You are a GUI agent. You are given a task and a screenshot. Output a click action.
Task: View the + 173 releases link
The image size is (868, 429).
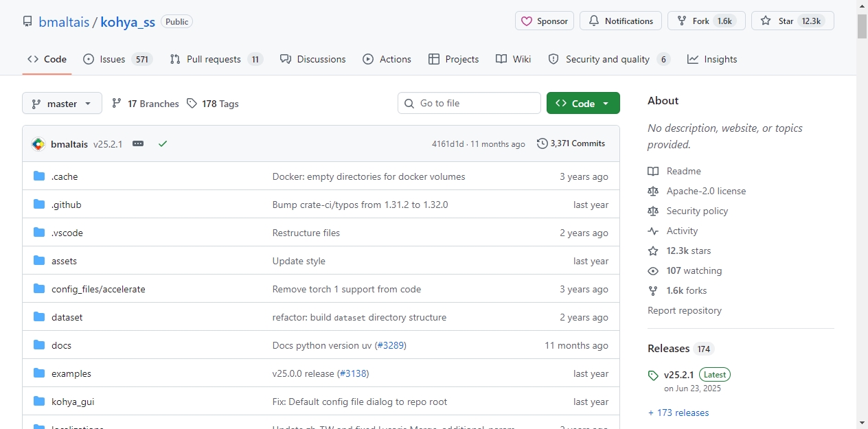678,413
